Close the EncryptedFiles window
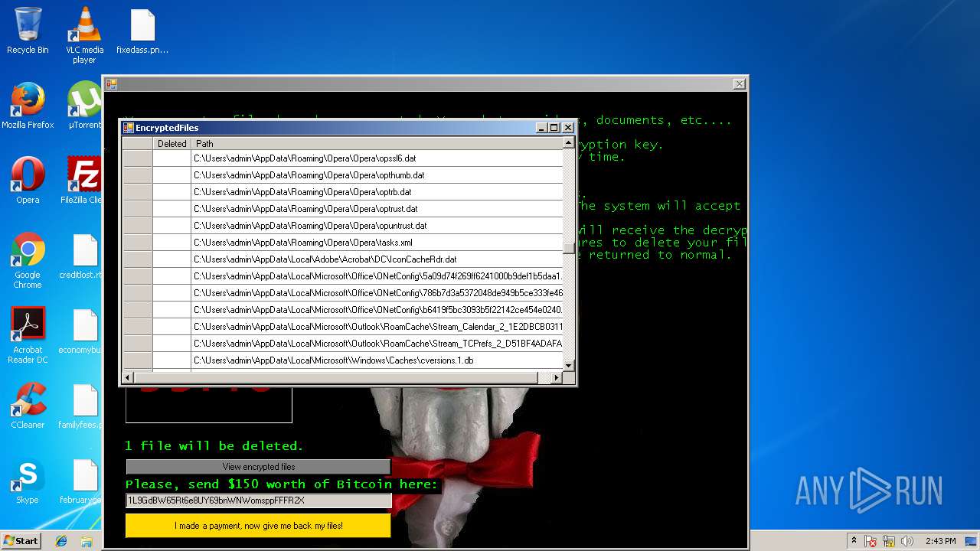Screen dimensions: 980x551 pyautogui.click(x=568, y=128)
